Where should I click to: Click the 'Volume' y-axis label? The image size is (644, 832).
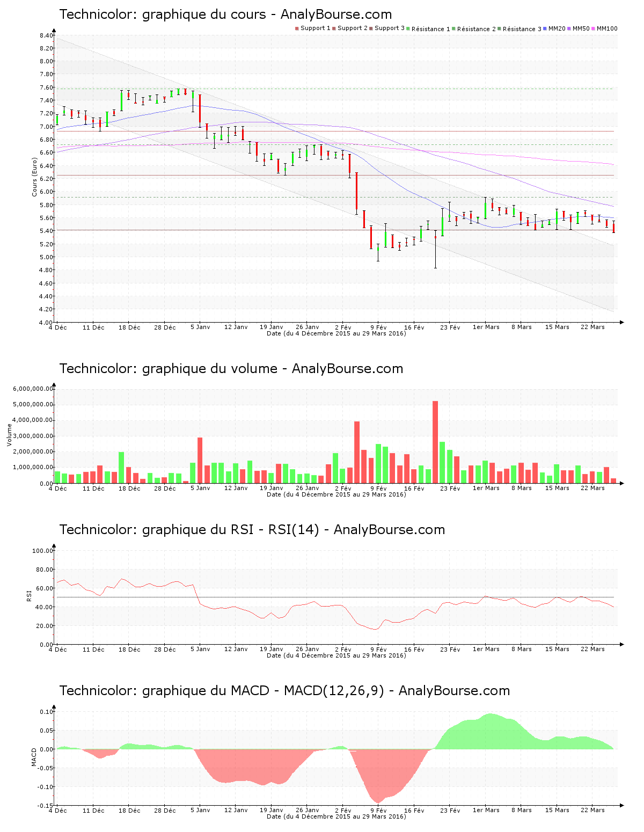[9, 435]
